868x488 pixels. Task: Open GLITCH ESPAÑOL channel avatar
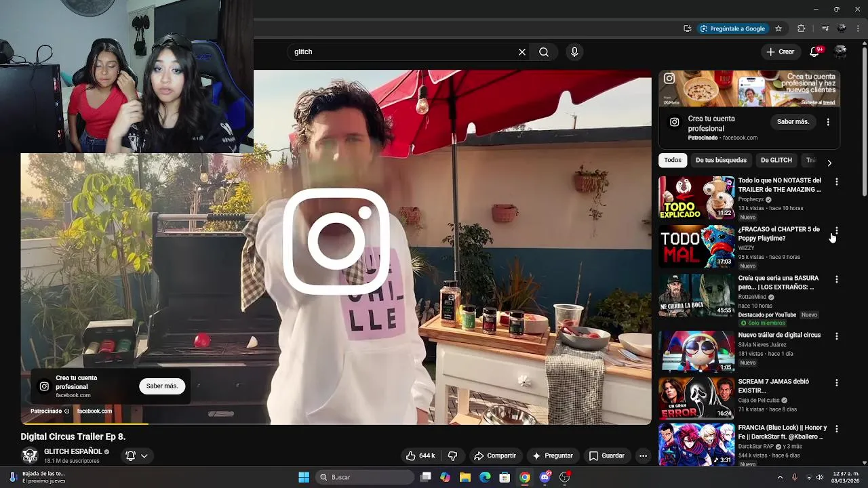[30, 456]
